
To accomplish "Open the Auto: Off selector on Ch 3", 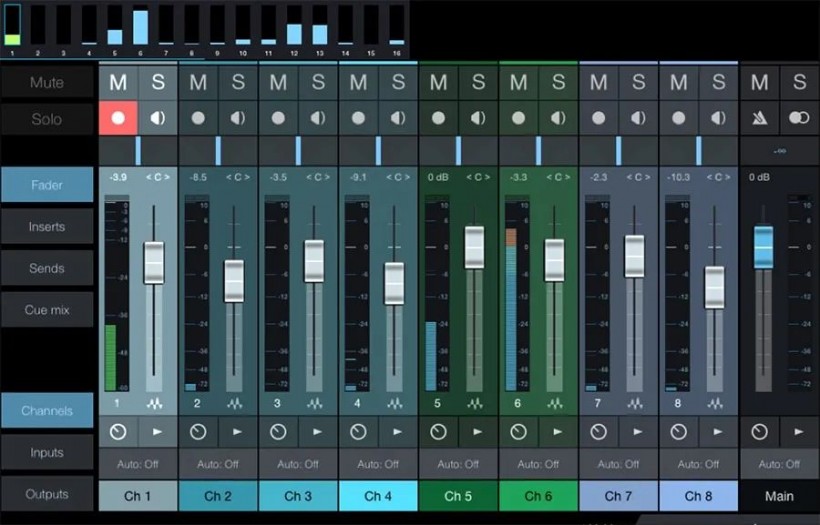I will point(298,464).
